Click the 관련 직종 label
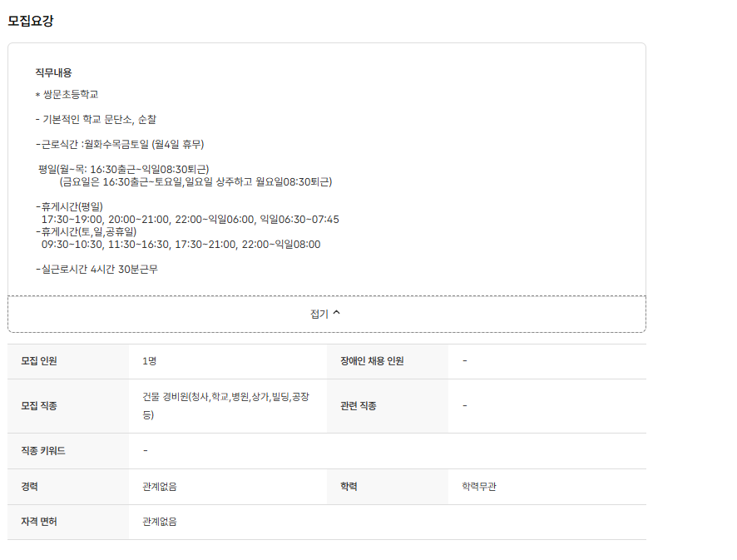The height and width of the screenshot is (560, 737). [358, 406]
